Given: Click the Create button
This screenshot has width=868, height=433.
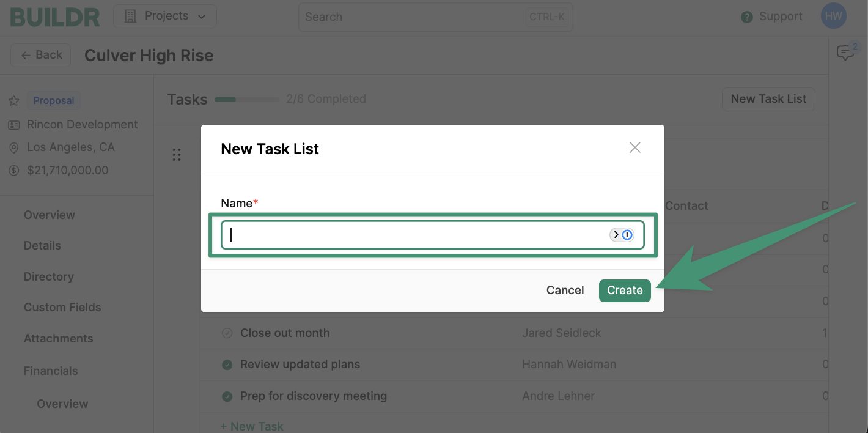Looking at the screenshot, I should 625,291.
